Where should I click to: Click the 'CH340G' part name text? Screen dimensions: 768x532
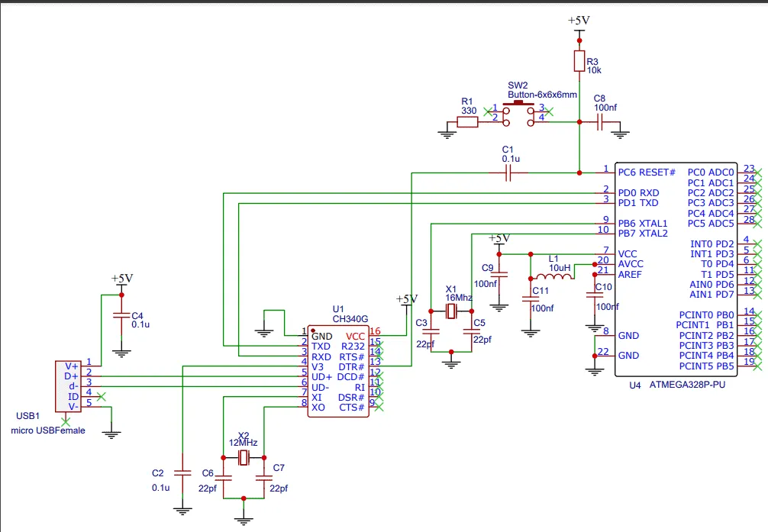(350, 319)
